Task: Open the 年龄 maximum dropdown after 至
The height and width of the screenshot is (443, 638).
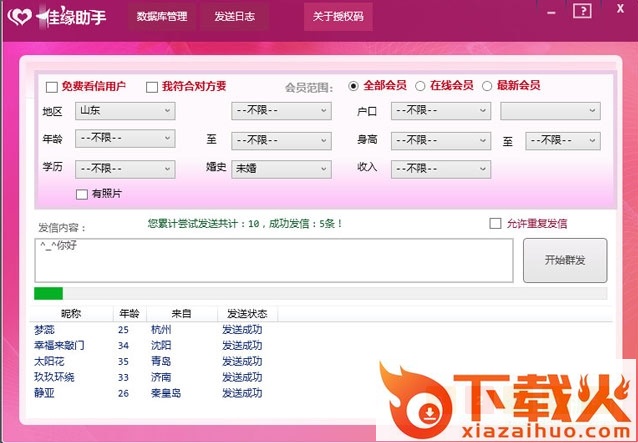Action: (x=282, y=141)
